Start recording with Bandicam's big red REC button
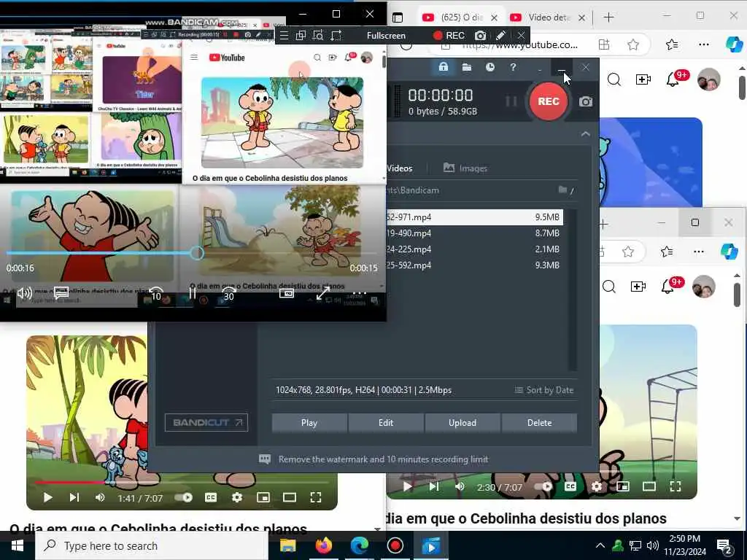 tap(549, 101)
